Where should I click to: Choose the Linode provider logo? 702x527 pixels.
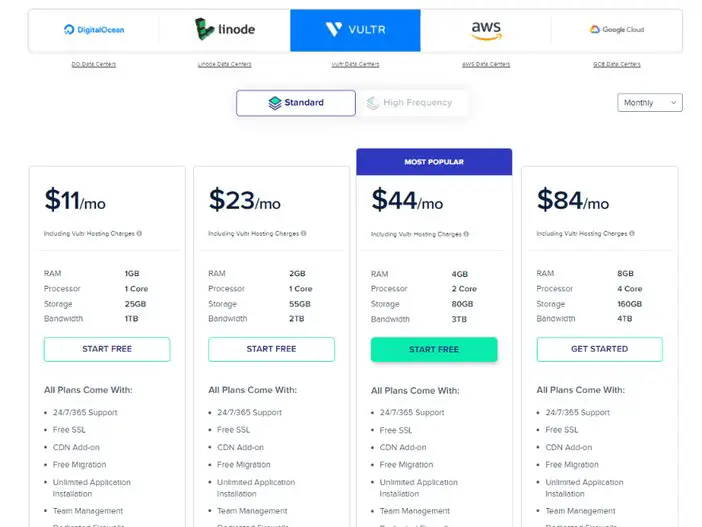225,29
